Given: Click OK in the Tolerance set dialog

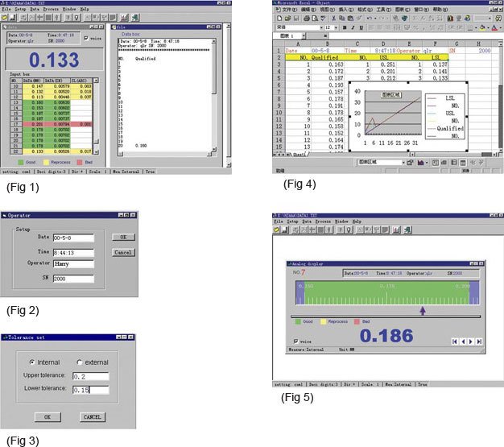Looking at the screenshot, I should pyautogui.click(x=48, y=416).
